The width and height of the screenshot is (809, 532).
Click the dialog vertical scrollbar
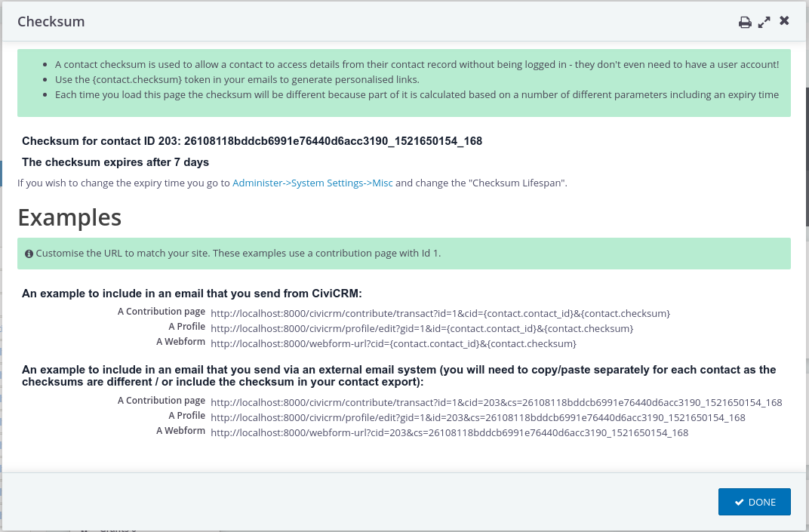tap(807, 155)
